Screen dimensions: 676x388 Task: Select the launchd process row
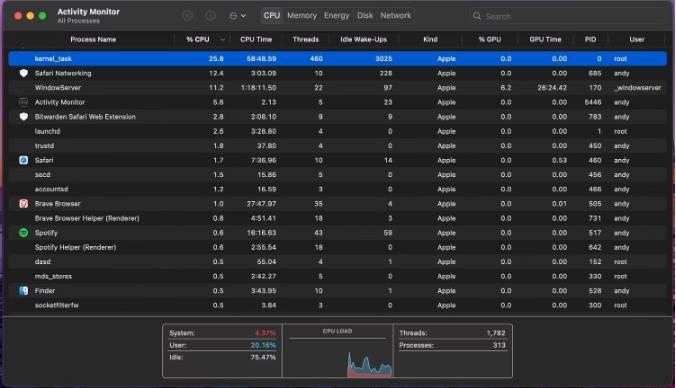click(338, 131)
